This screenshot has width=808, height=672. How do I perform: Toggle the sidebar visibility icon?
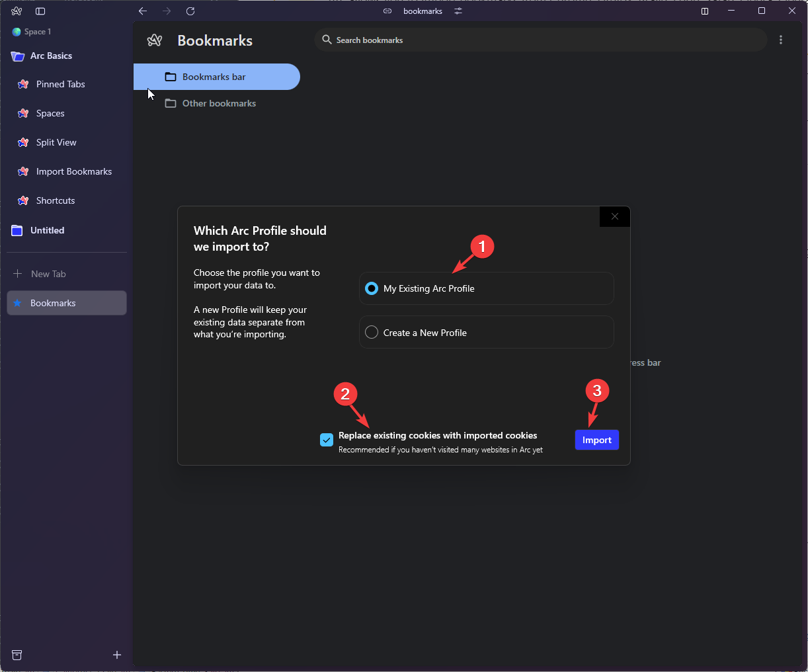click(40, 11)
